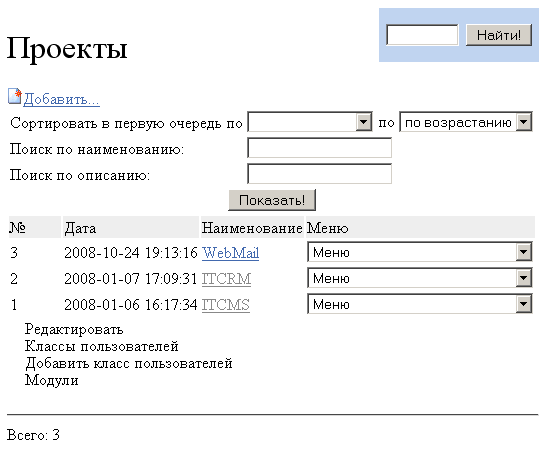Expand the Меню dropdown for WebMail row
This screenshot has height=452, width=545.
click(x=420, y=252)
